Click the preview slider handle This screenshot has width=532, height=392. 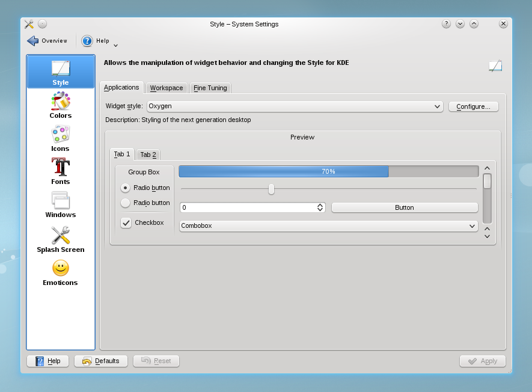(x=271, y=189)
